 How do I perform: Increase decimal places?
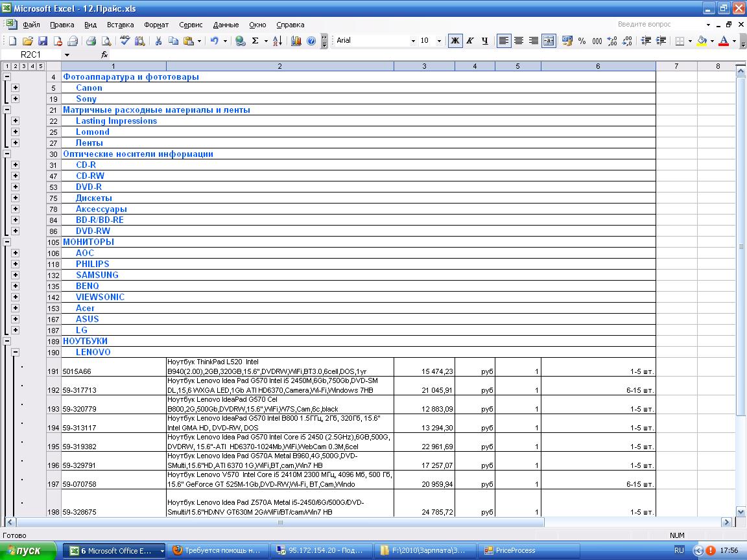pos(612,41)
